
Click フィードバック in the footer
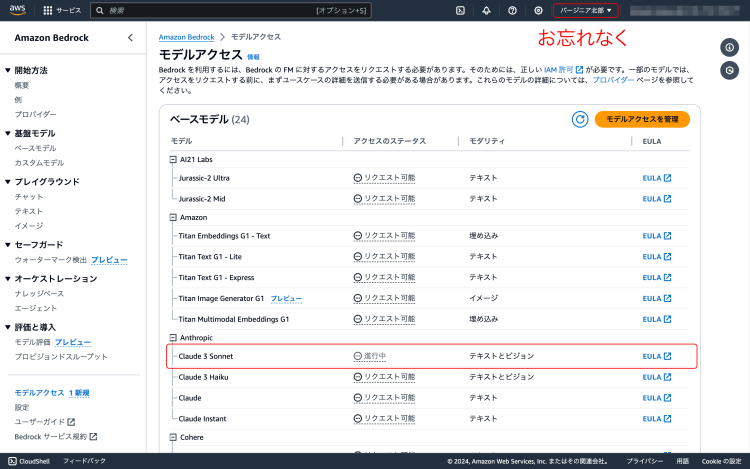click(x=84, y=461)
